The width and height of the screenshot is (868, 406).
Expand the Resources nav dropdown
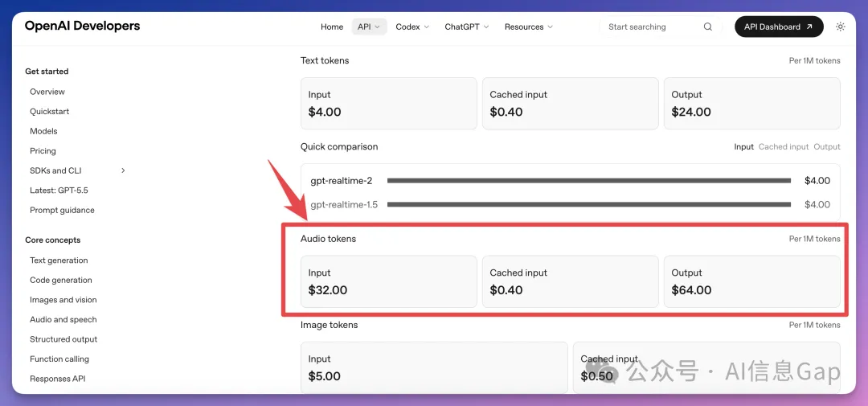pos(529,27)
